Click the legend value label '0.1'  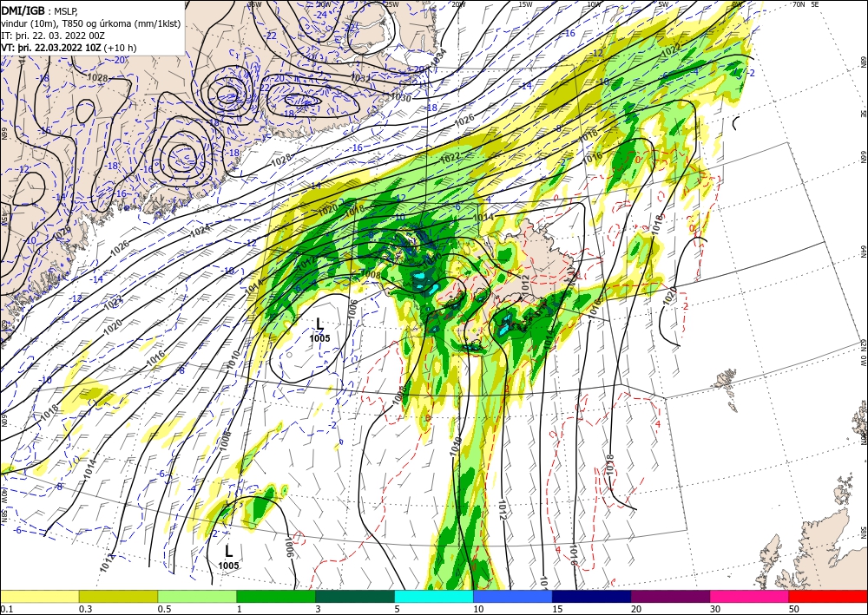tap(5, 609)
